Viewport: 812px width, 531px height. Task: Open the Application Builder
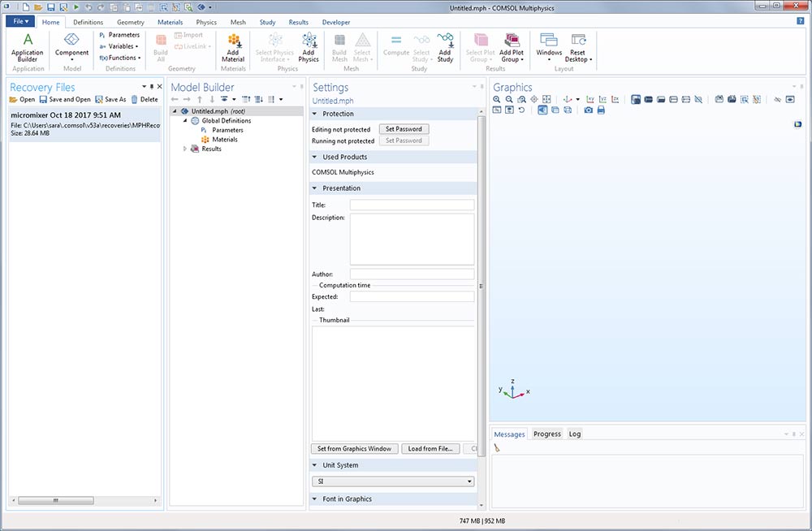click(28, 45)
